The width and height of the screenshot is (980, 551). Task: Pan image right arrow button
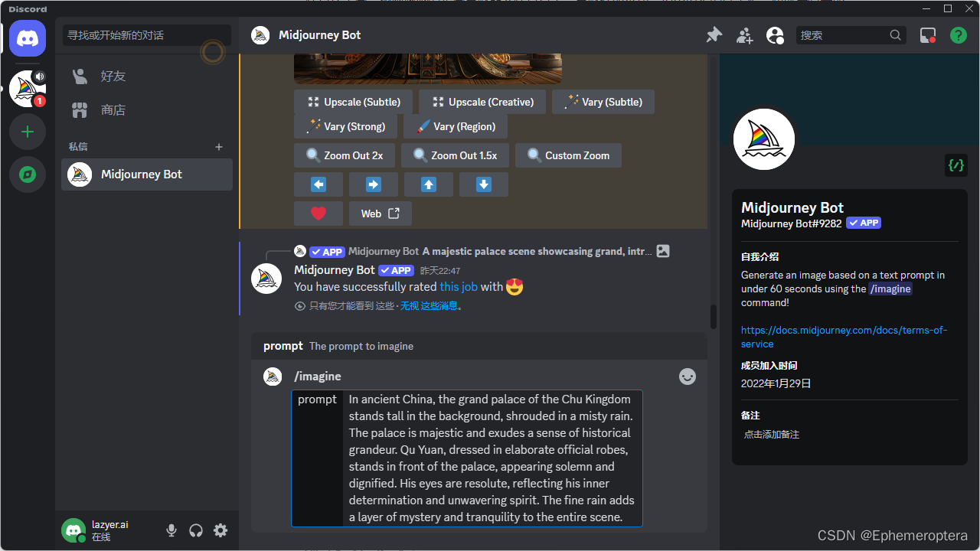[x=374, y=184]
